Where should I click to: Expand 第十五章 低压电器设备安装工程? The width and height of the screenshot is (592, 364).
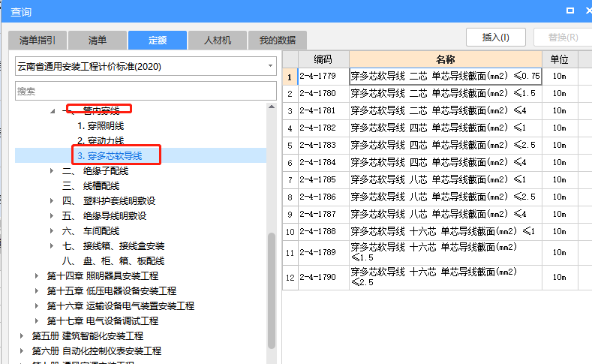(x=37, y=290)
